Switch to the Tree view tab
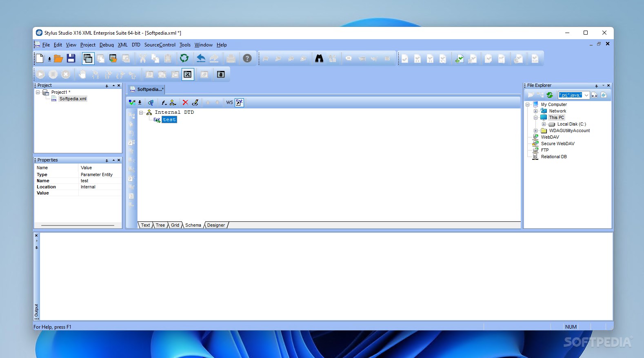The image size is (644, 358). [x=160, y=225]
